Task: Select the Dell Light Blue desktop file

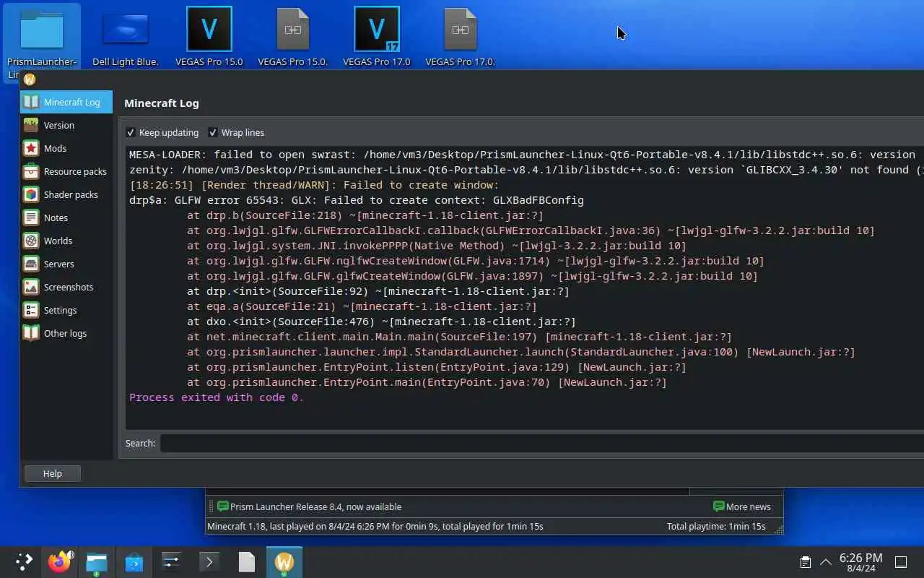Action: pyautogui.click(x=126, y=38)
